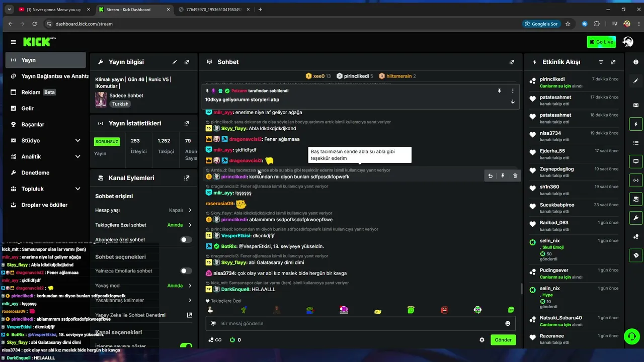Image resolution: width=644 pixels, height=362 pixels.
Task: Click the Bir mesaj gönderin input field
Action: pyautogui.click(x=360, y=323)
